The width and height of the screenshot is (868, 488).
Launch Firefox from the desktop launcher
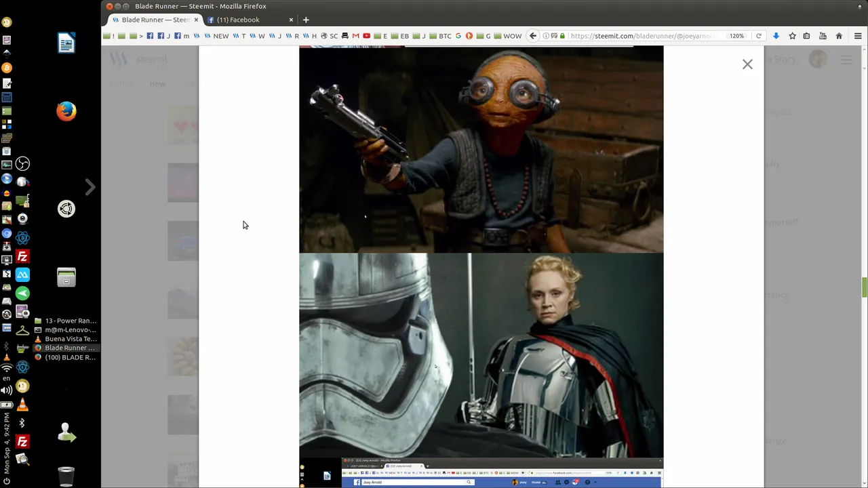point(66,110)
